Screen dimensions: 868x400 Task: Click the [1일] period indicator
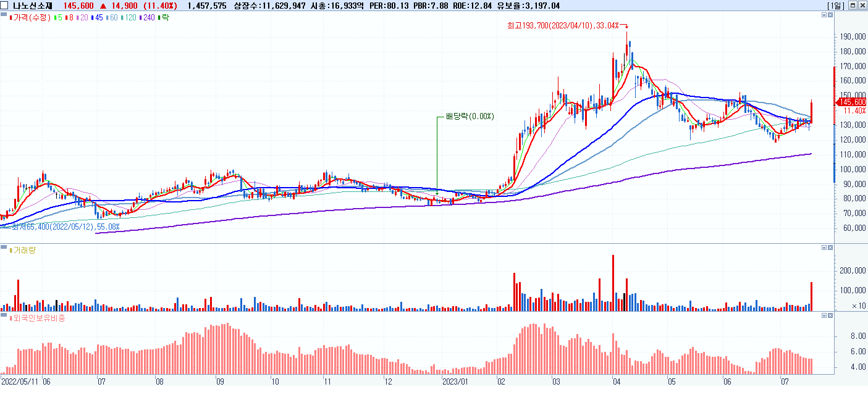click(x=836, y=6)
